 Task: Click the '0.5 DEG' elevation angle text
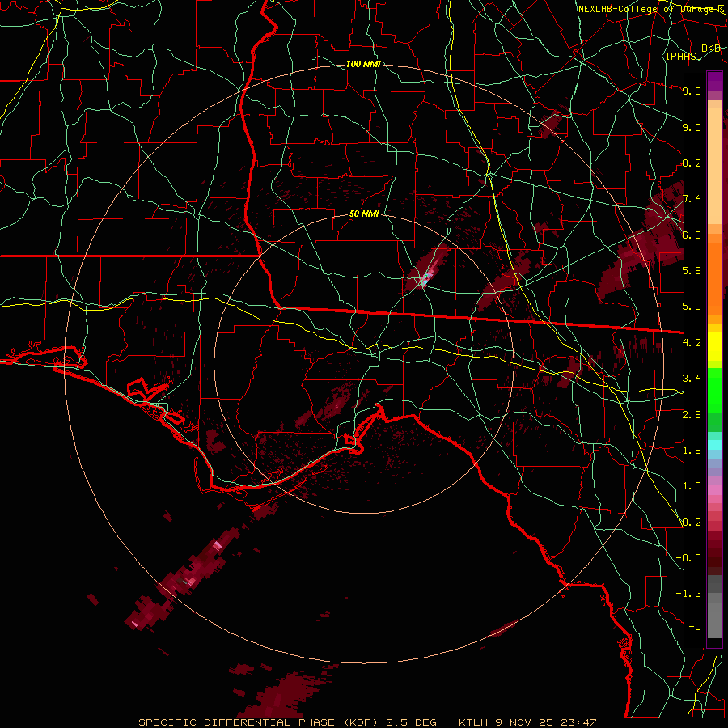tap(412, 722)
